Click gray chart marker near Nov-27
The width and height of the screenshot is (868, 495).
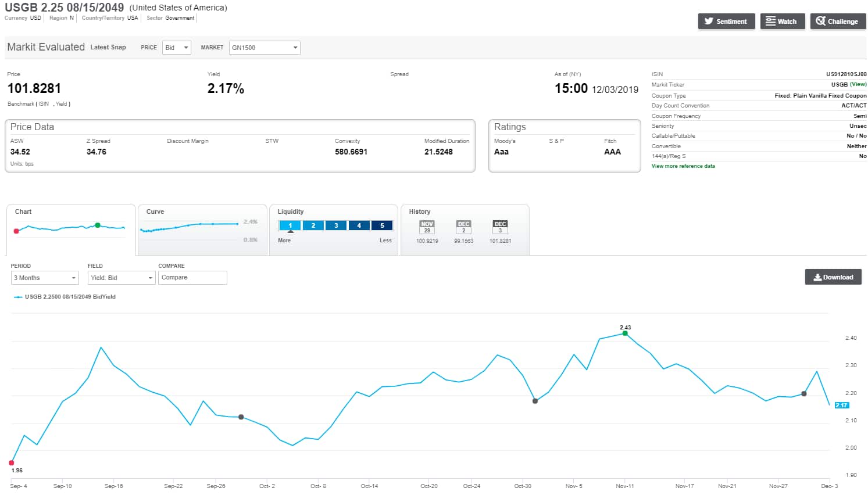tap(804, 394)
